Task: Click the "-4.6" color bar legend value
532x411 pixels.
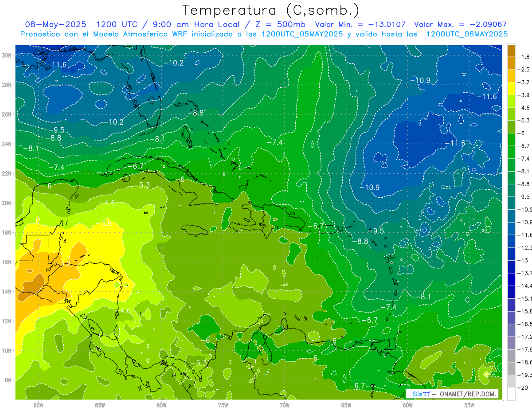Action: [x=524, y=108]
